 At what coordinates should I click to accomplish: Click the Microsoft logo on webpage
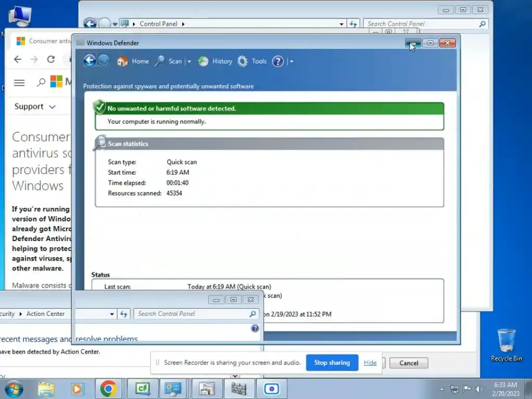coord(56,82)
